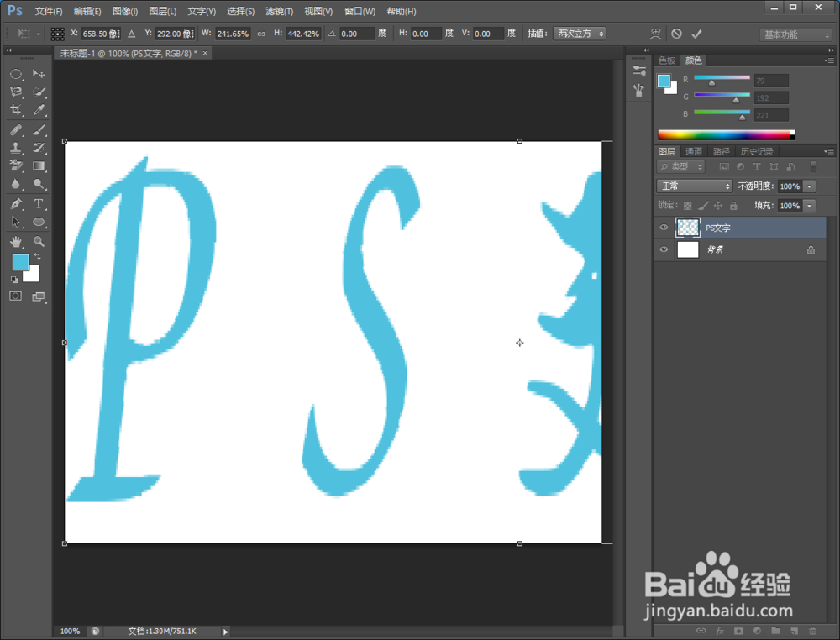Toggle Quick Mask mode

[x=15, y=296]
